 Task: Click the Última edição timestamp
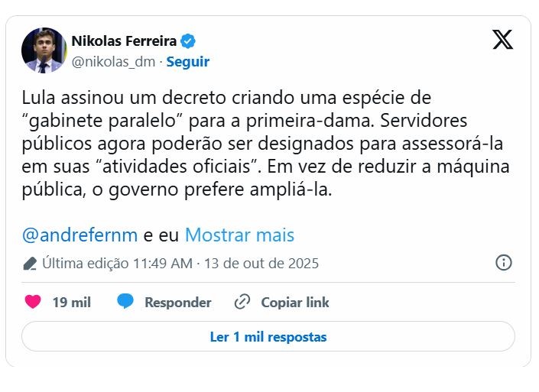click(117, 264)
